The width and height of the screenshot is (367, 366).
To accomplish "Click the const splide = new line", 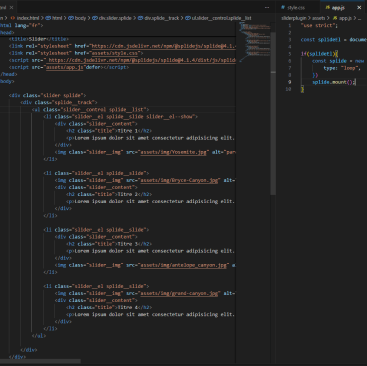I will click(338, 61).
